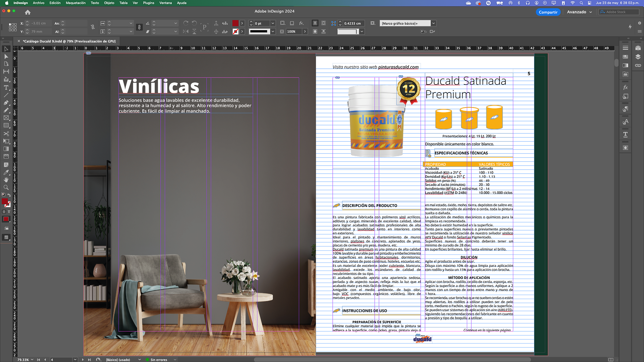644x362 pixels.
Task: Select the Scissors tool
Action: [6, 133]
